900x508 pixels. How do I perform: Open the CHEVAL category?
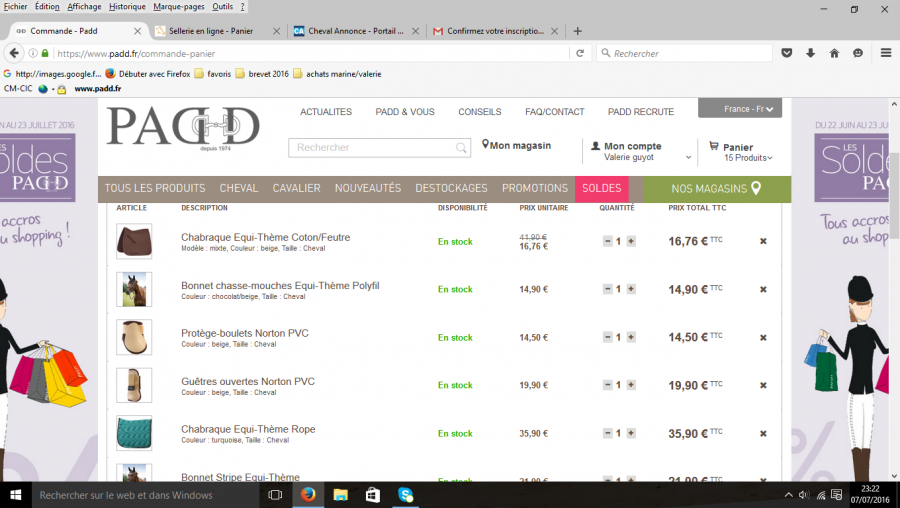239,188
